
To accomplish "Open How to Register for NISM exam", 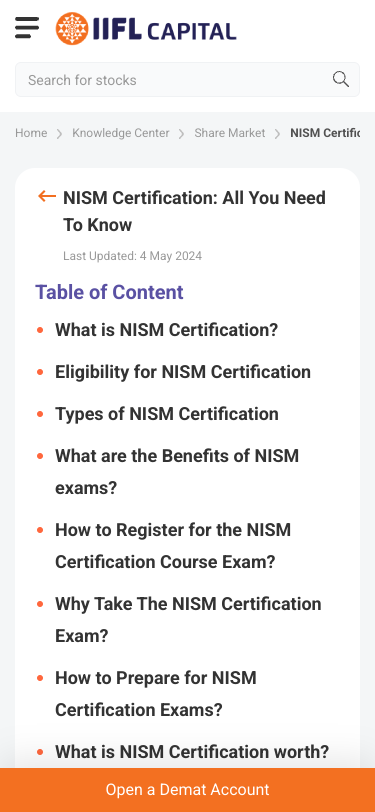I will pos(173,546).
